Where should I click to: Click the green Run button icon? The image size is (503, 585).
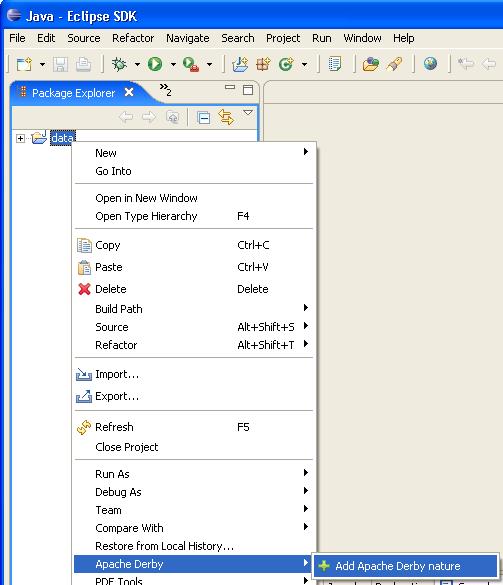pos(155,65)
